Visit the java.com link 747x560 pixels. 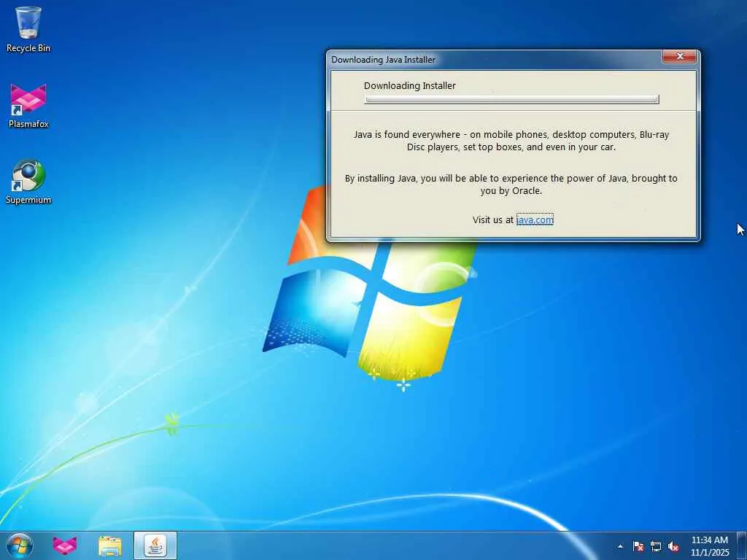[535, 219]
